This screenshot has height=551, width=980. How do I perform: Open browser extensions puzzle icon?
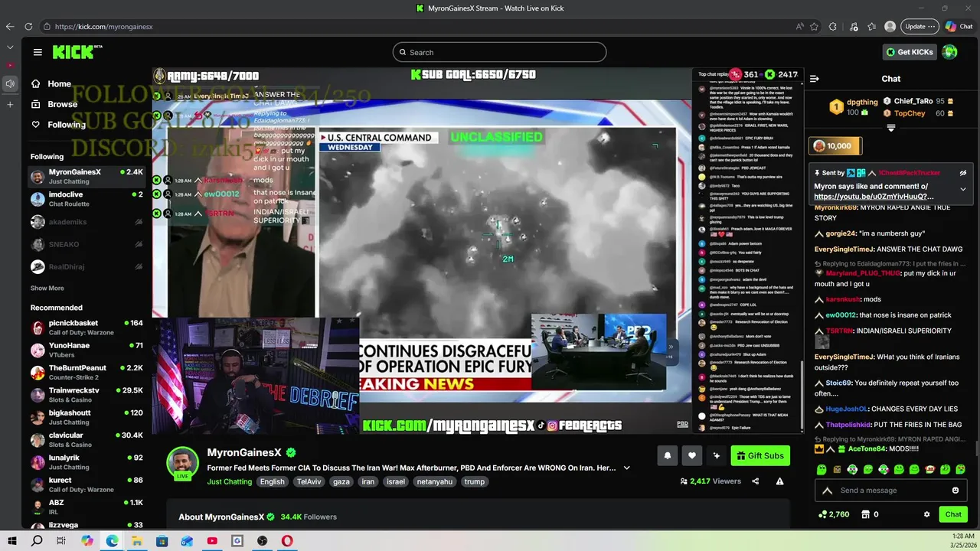point(833,26)
